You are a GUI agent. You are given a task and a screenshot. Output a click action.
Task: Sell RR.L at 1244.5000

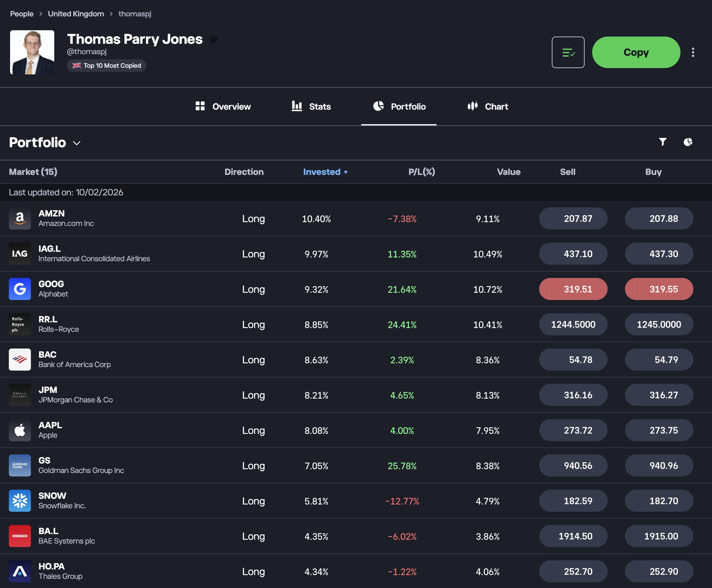coord(573,324)
